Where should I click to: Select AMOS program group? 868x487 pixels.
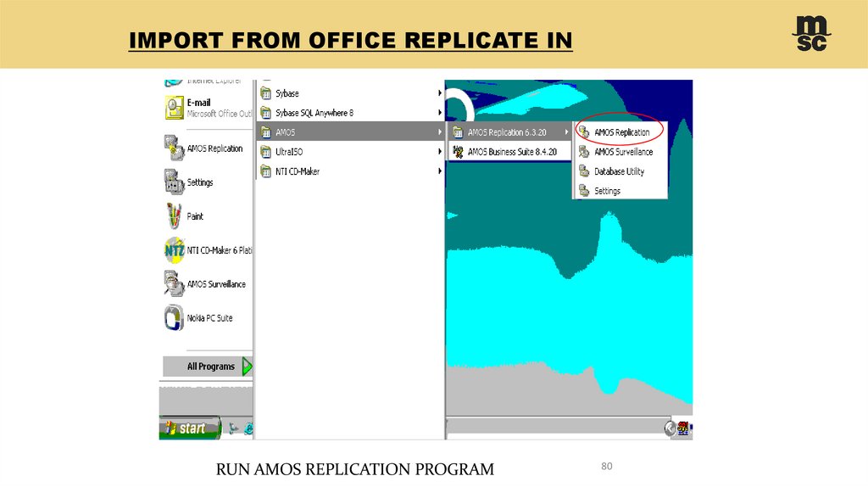[x=351, y=132]
